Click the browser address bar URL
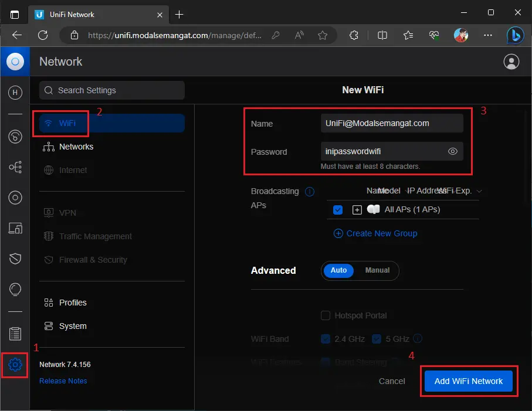The height and width of the screenshot is (411, 532). [x=174, y=35]
